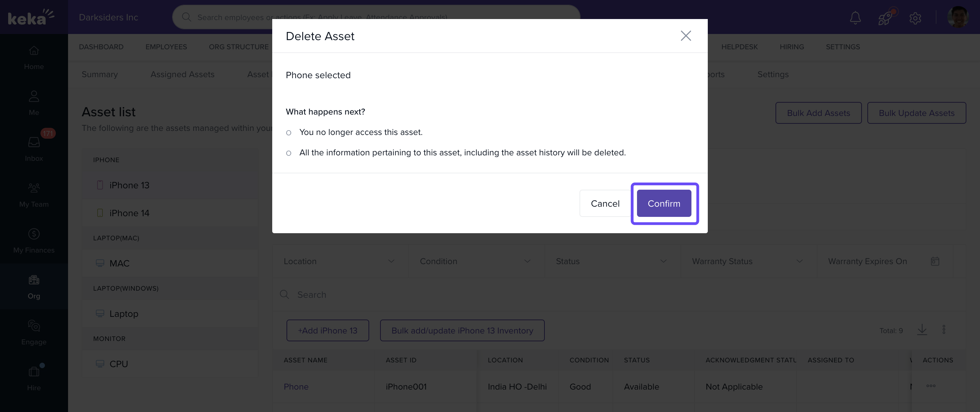The height and width of the screenshot is (412, 980).
Task: Go to Home in sidebar
Action: pyautogui.click(x=34, y=57)
